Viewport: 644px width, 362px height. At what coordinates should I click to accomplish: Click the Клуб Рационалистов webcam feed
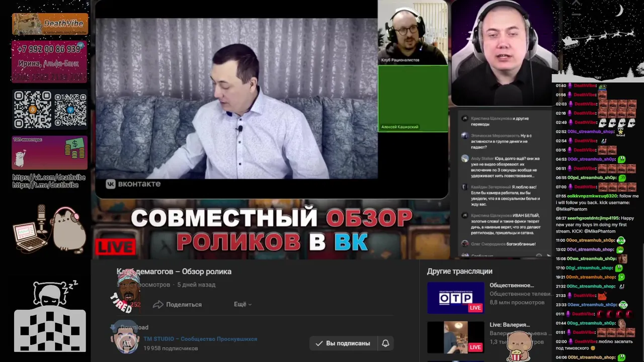[x=413, y=33]
